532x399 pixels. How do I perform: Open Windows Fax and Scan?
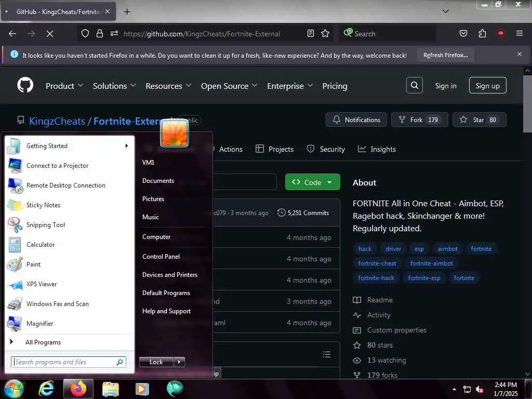click(70, 303)
